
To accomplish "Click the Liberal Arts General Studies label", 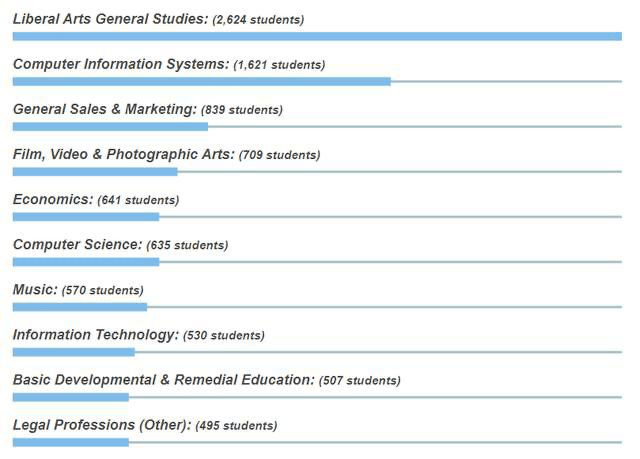I will click(x=111, y=19).
